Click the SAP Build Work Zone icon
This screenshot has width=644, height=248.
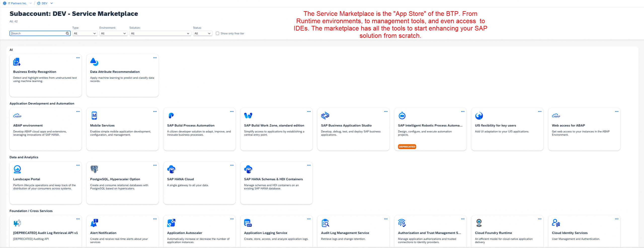248,116
